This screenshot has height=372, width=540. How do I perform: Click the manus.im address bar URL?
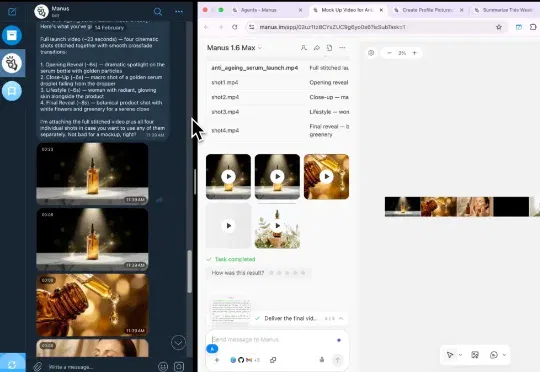click(332, 27)
